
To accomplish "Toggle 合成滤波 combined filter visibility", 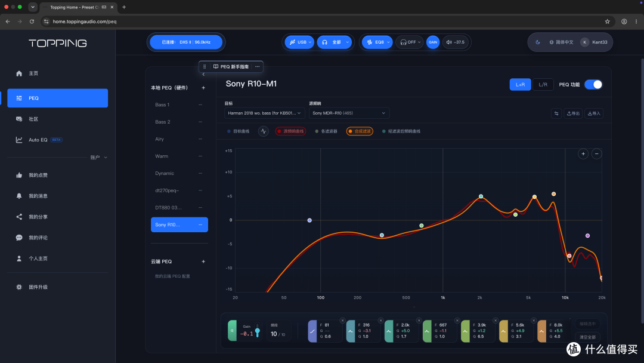I will coord(360,131).
